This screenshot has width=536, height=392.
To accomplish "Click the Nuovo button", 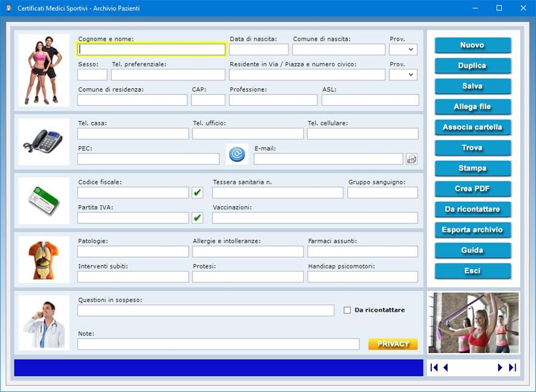I will pyautogui.click(x=472, y=45).
